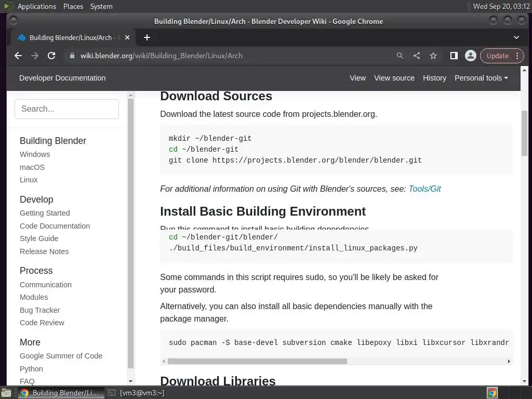
Task: Share this page via share icon
Action: click(417, 56)
